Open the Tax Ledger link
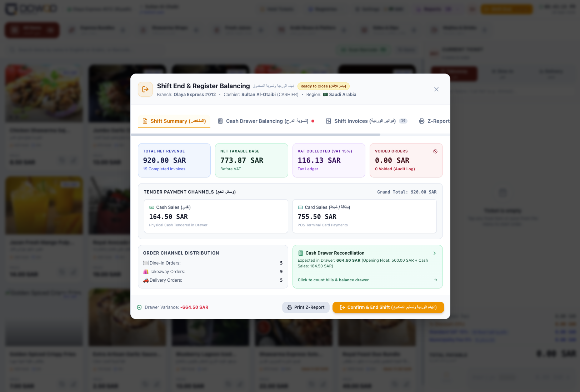 [308, 169]
